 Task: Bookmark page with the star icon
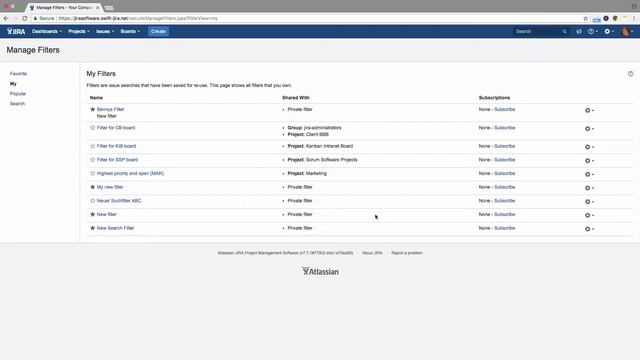(586, 18)
